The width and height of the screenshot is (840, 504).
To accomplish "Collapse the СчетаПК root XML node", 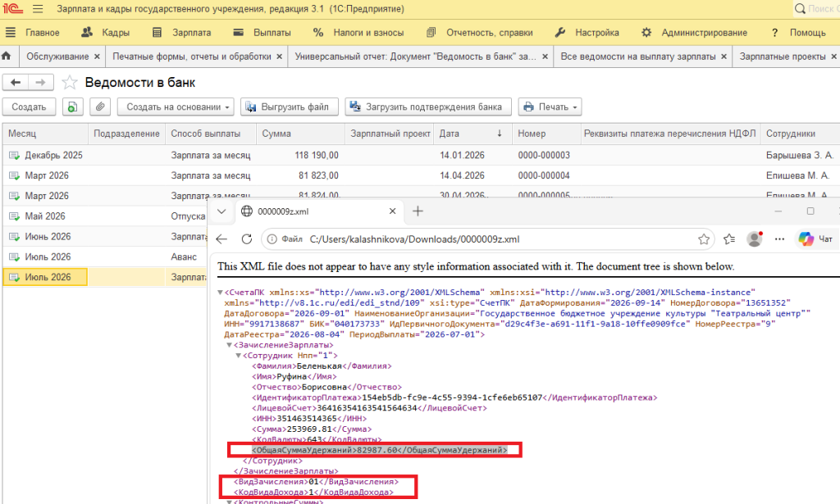I will (x=220, y=293).
